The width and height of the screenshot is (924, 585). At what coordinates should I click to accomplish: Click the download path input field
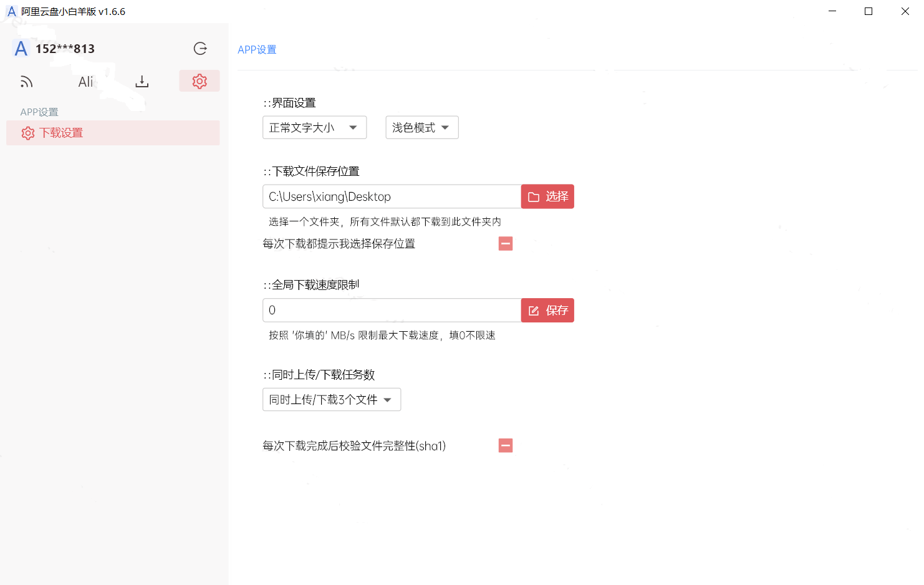(392, 196)
